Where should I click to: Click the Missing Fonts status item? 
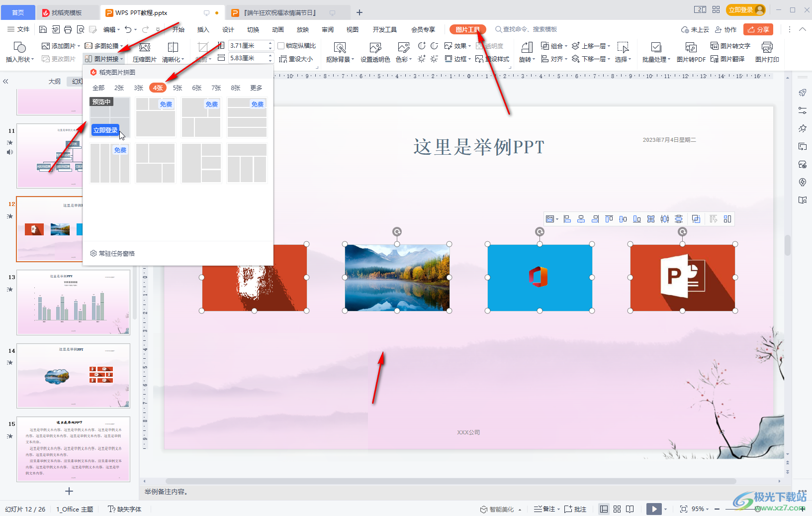point(125,509)
